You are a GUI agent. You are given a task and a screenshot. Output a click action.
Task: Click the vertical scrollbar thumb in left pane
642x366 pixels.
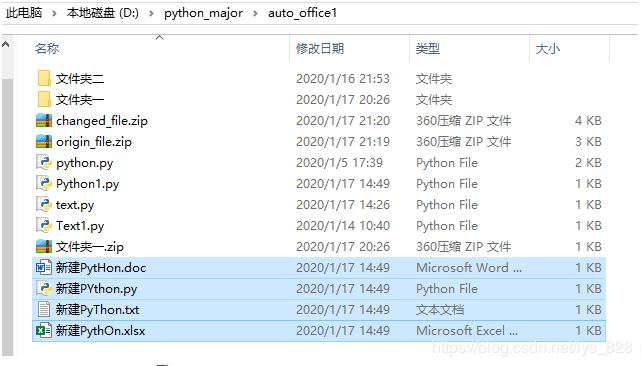point(7,217)
